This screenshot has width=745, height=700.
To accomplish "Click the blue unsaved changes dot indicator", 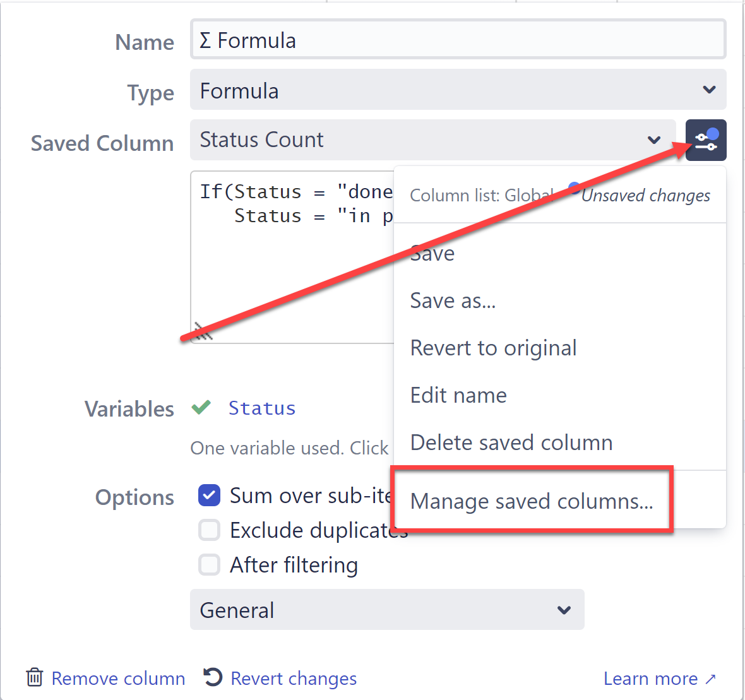I will click(573, 187).
